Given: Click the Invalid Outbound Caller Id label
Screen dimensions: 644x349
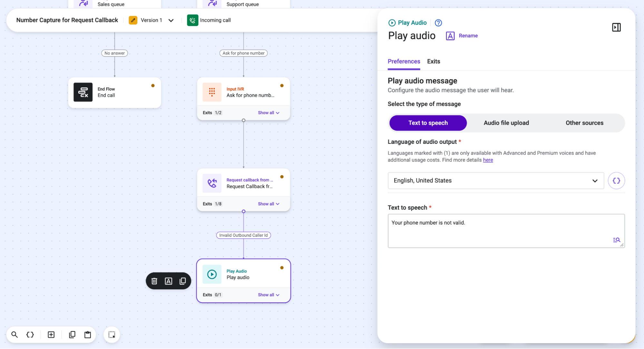Looking at the screenshot, I should tap(243, 235).
